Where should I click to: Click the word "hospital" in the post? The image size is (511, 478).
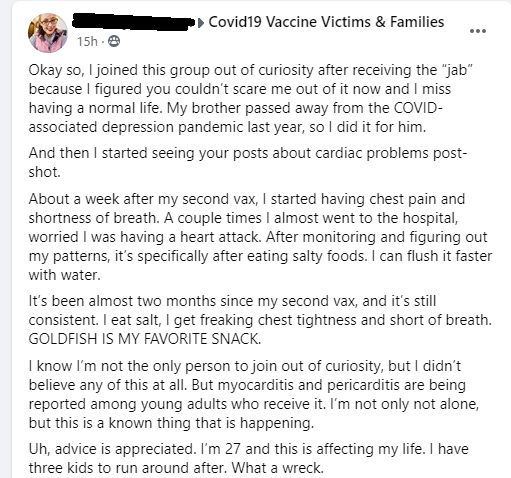430,218
